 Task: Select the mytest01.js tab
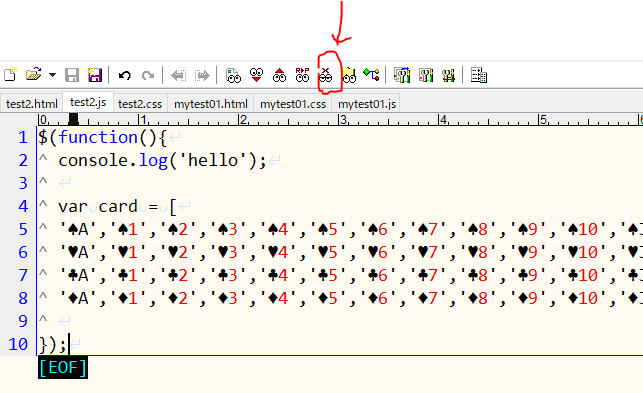367,104
